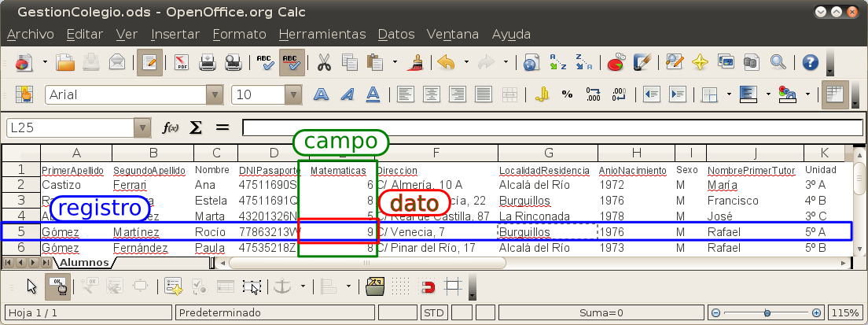The height and width of the screenshot is (325, 868).
Task: Click the Undo arrow icon
Action: 446,63
